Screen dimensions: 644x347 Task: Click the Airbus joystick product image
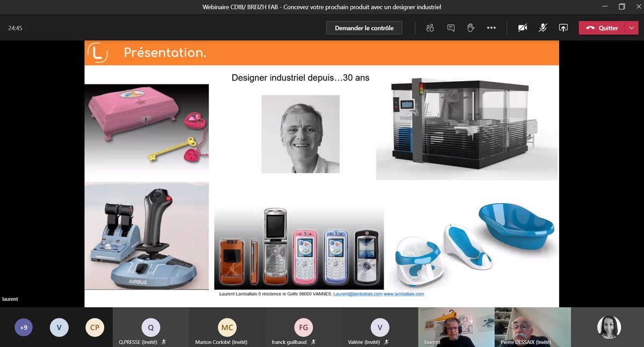click(147, 236)
